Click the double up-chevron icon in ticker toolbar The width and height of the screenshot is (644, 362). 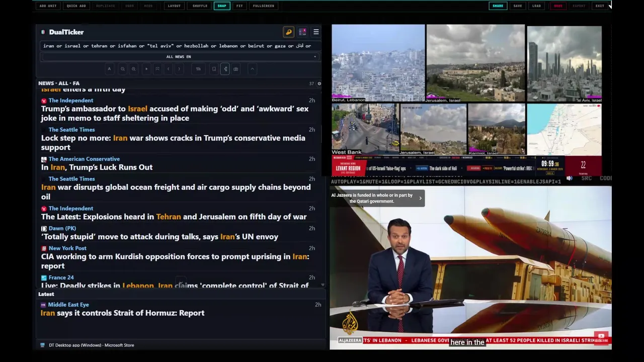tap(157, 69)
